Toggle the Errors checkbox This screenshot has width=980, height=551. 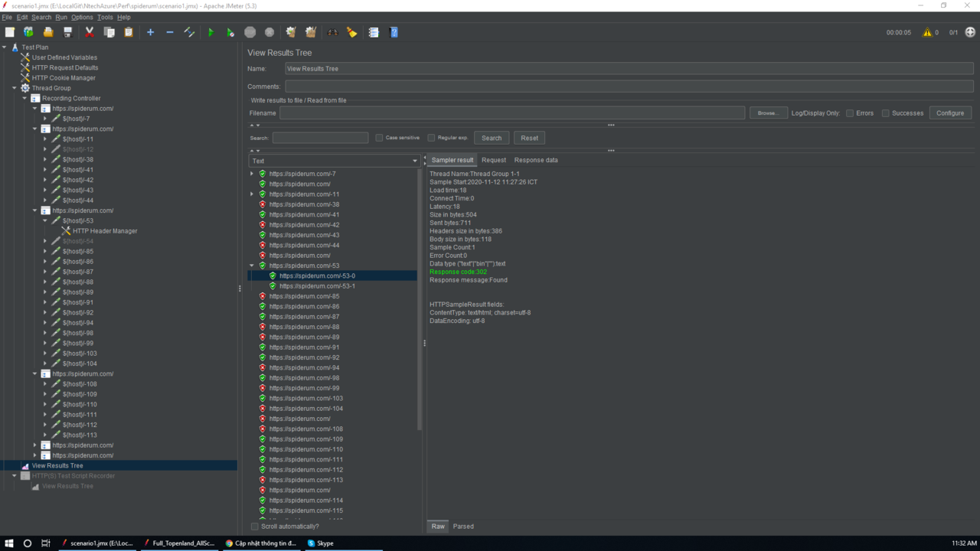click(850, 113)
